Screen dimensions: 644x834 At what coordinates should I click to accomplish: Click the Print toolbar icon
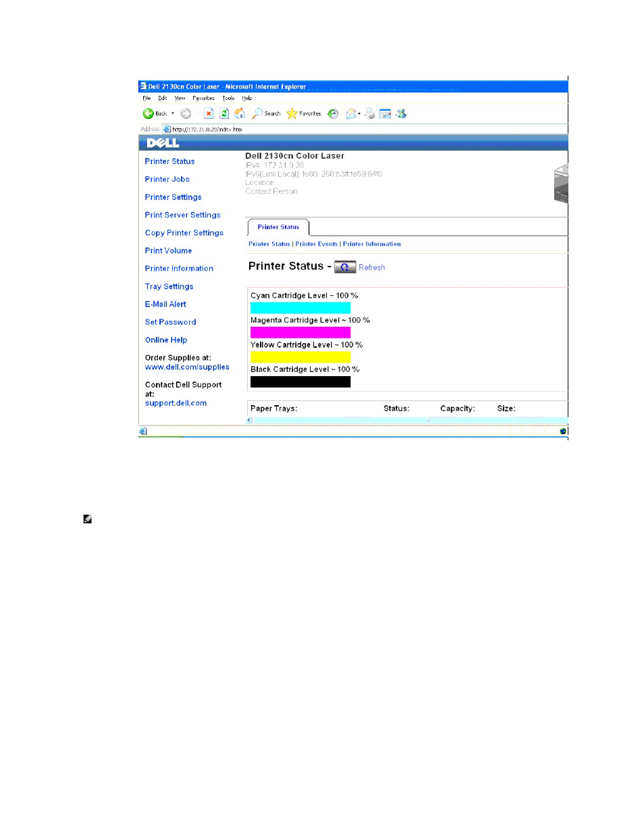[370, 113]
